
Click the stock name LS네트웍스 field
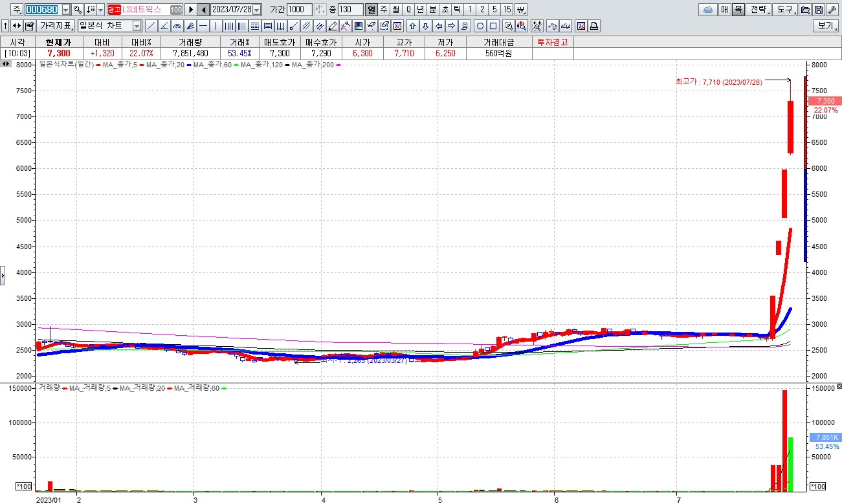pyautogui.click(x=145, y=10)
